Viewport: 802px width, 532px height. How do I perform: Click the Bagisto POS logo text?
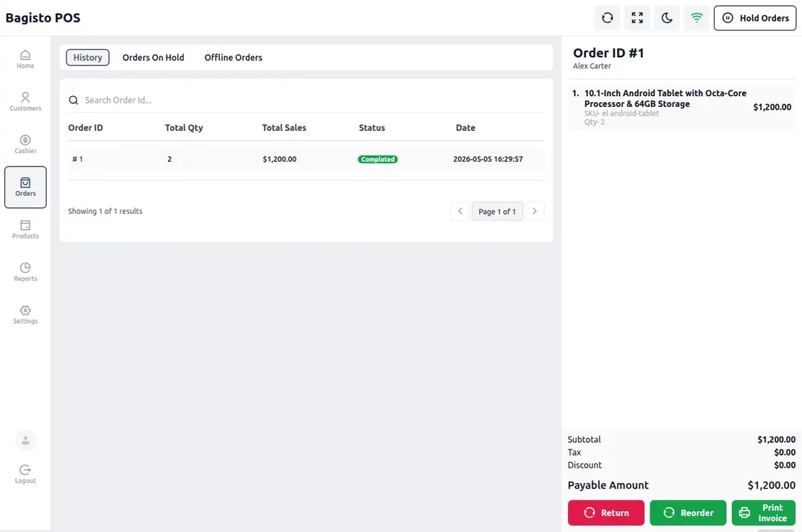pos(43,18)
